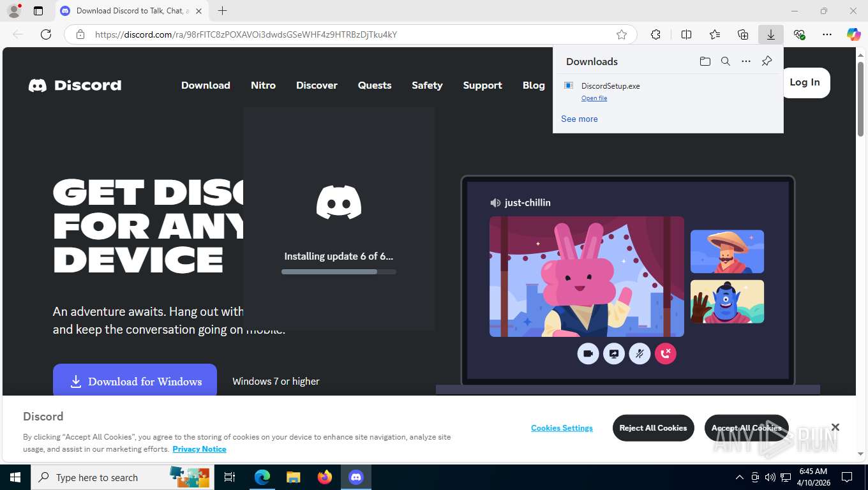Open Collections in Edge toolbar
Image resolution: width=868 pixels, height=490 pixels.
pyautogui.click(x=743, y=34)
